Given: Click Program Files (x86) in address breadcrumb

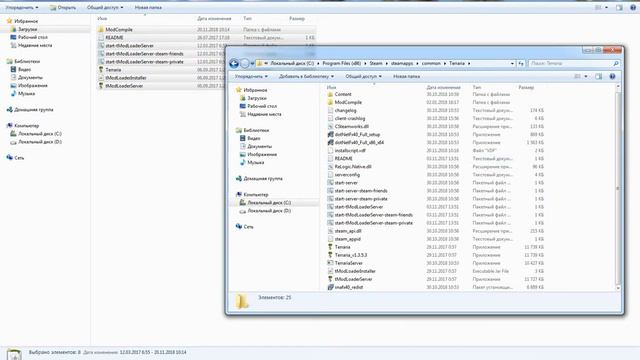Looking at the screenshot, I should pos(342,63).
